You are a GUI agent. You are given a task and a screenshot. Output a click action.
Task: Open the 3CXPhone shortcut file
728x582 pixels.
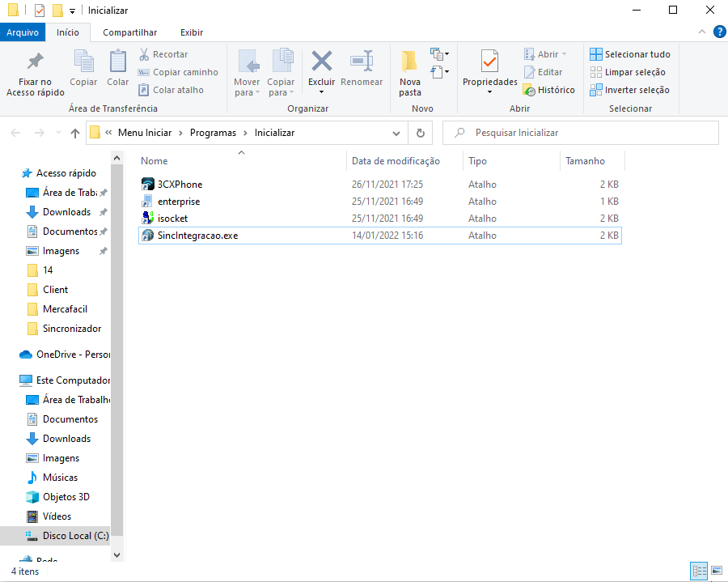(x=180, y=185)
